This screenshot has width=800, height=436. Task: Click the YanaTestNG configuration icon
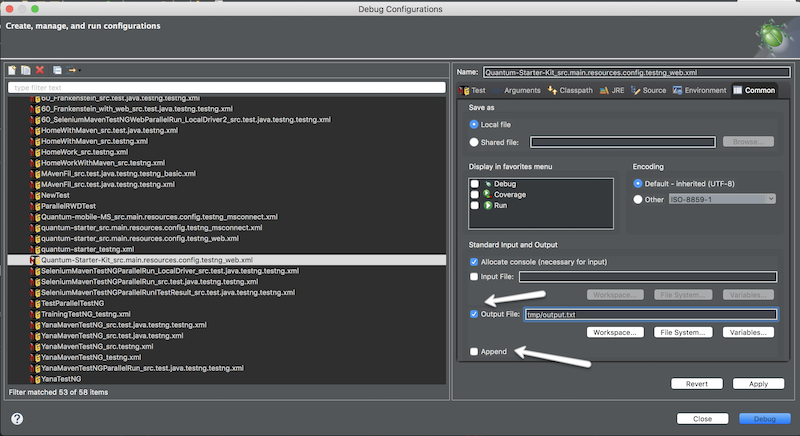[x=36, y=379]
